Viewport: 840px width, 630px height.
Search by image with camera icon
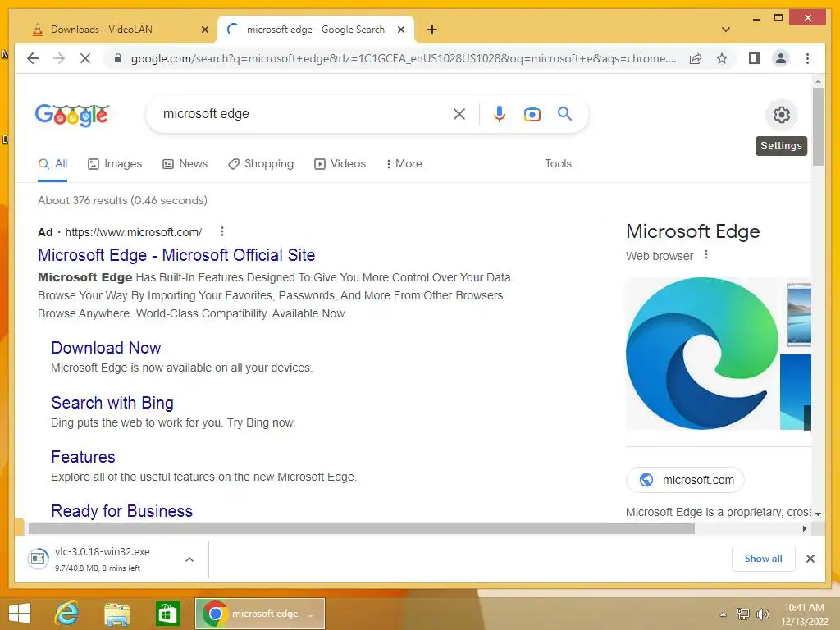[x=532, y=114]
